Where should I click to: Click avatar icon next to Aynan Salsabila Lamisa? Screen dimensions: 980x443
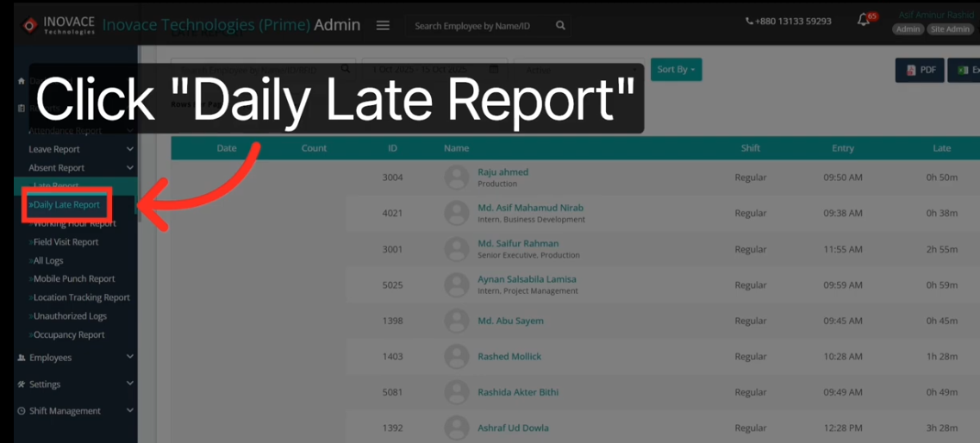(457, 285)
